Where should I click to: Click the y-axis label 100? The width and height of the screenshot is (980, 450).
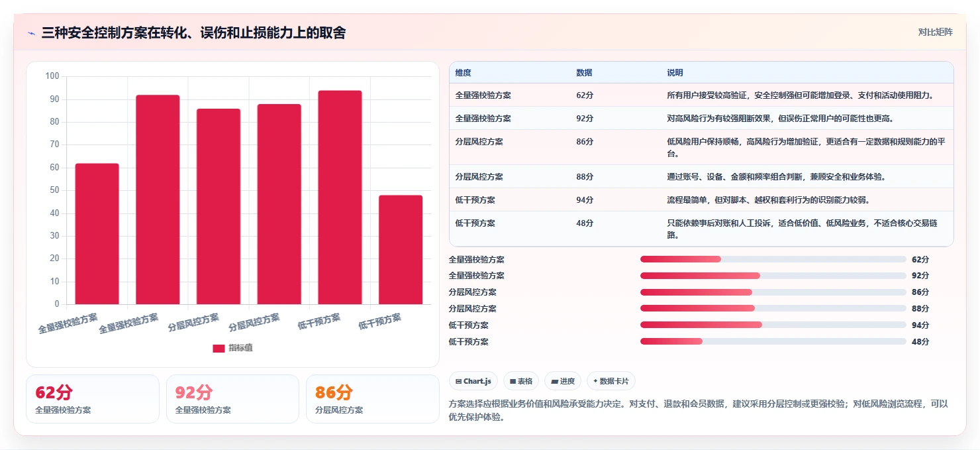pos(52,76)
